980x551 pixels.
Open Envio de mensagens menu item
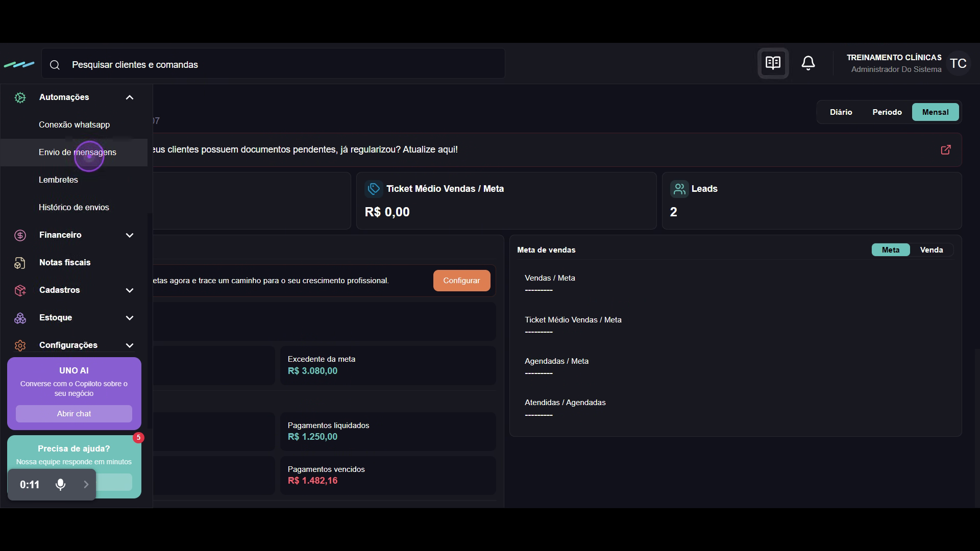(x=74, y=153)
